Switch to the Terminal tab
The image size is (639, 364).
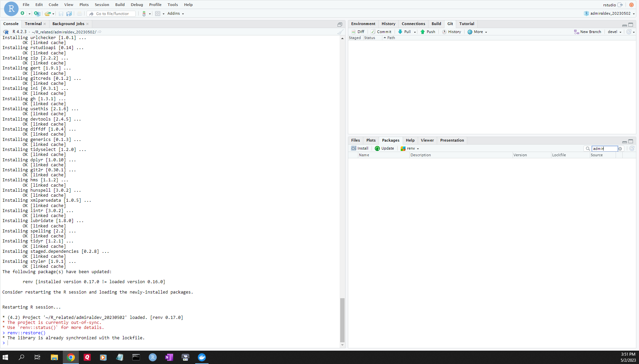click(x=33, y=24)
